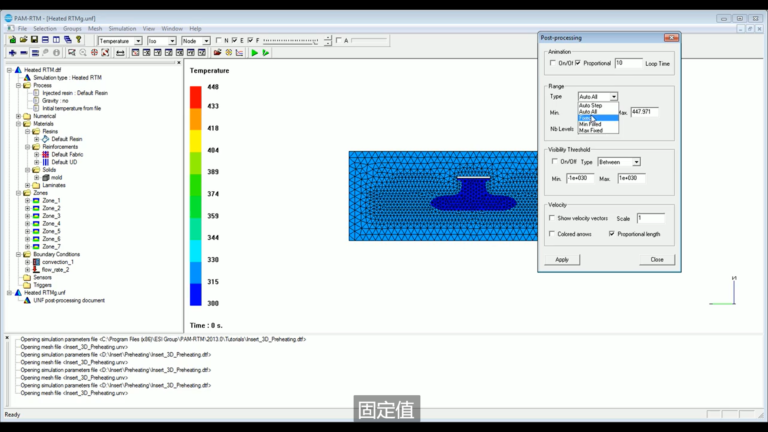Open the Simulation menu

122,28
